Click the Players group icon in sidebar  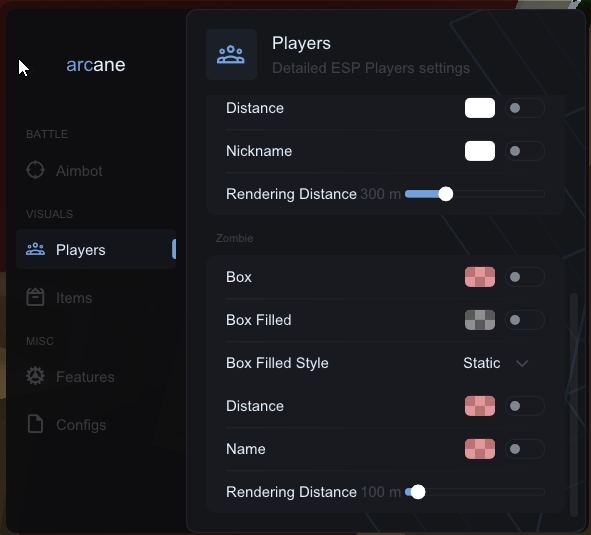click(35, 249)
